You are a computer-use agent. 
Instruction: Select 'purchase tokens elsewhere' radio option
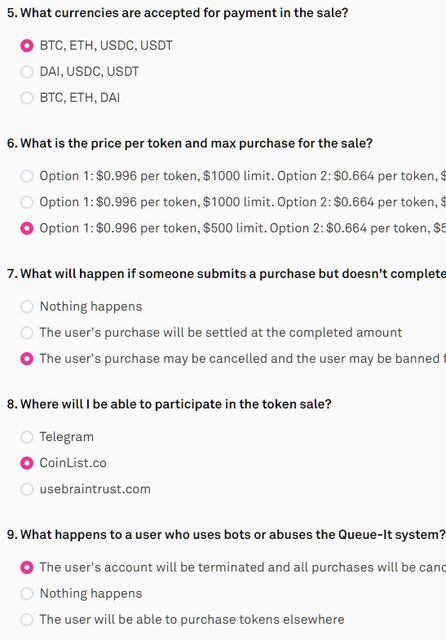[27, 620]
